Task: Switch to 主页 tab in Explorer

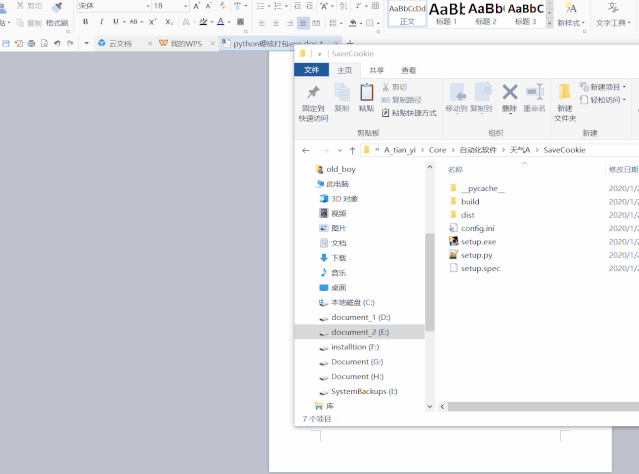Action: click(344, 70)
